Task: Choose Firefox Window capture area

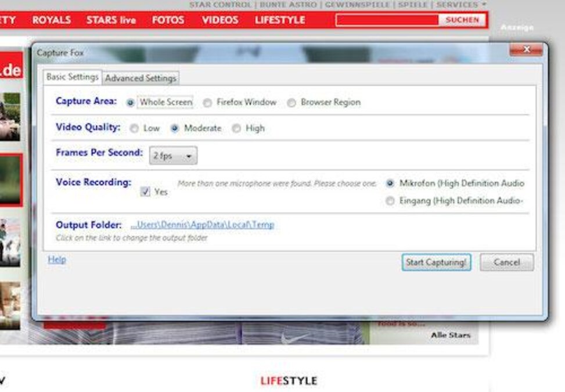Action: click(207, 103)
